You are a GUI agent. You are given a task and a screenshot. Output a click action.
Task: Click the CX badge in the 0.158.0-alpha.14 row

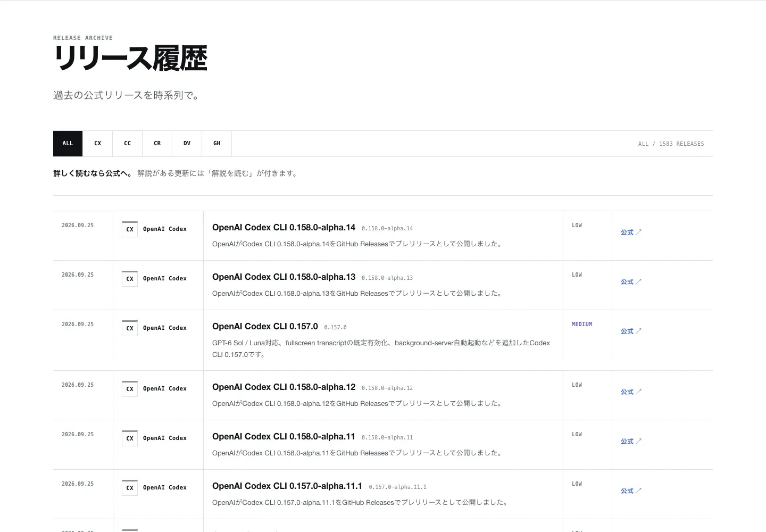130,229
